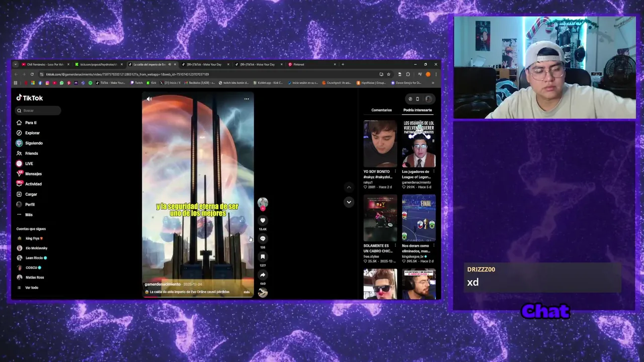644x362 pixels.
Task: Bookmark page with star icon
Action: [x=388, y=74]
